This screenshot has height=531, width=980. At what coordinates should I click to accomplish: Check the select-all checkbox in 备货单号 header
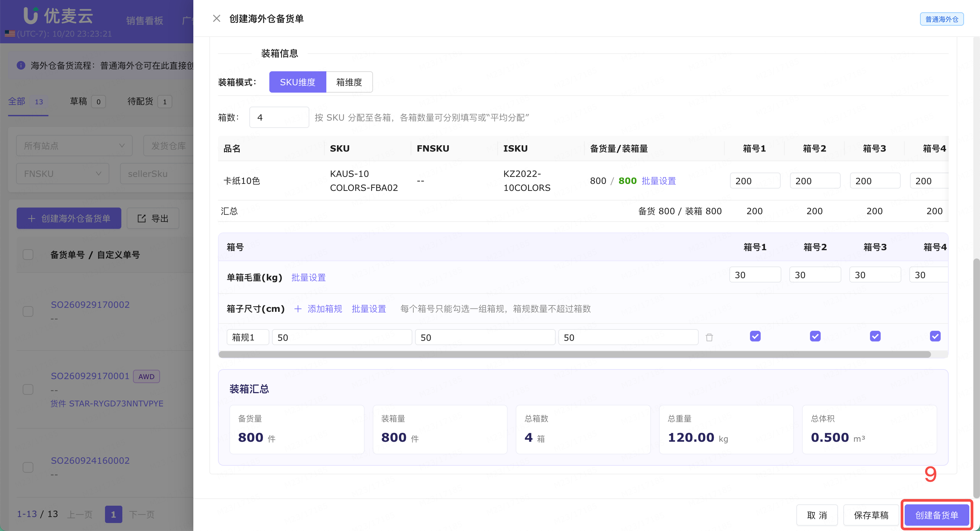[x=28, y=254]
